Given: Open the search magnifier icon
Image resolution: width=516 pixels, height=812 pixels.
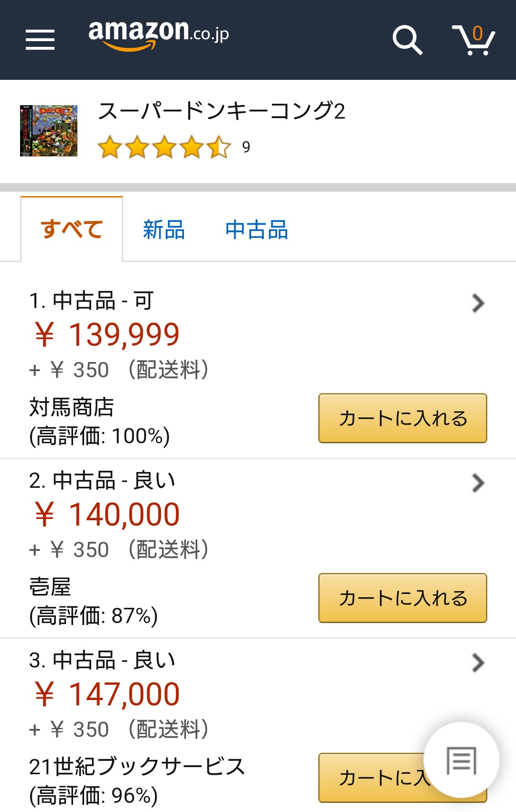Looking at the screenshot, I should (407, 39).
